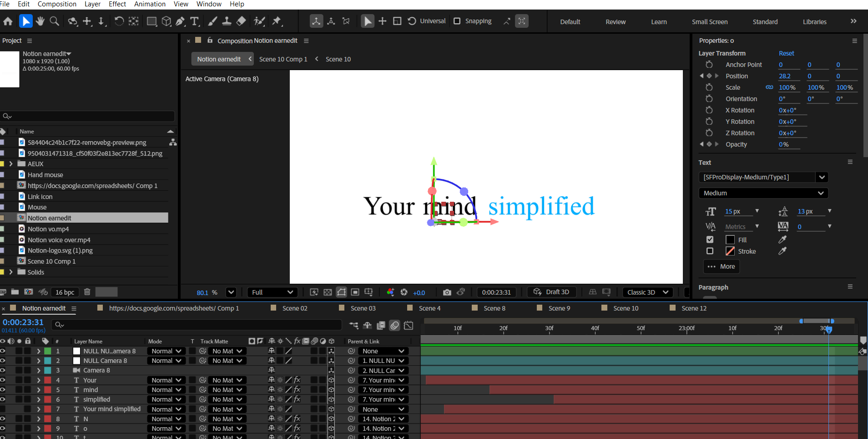Viewport: 868px width, 439px height.
Task: Click the More button in Text section
Action: pos(722,266)
